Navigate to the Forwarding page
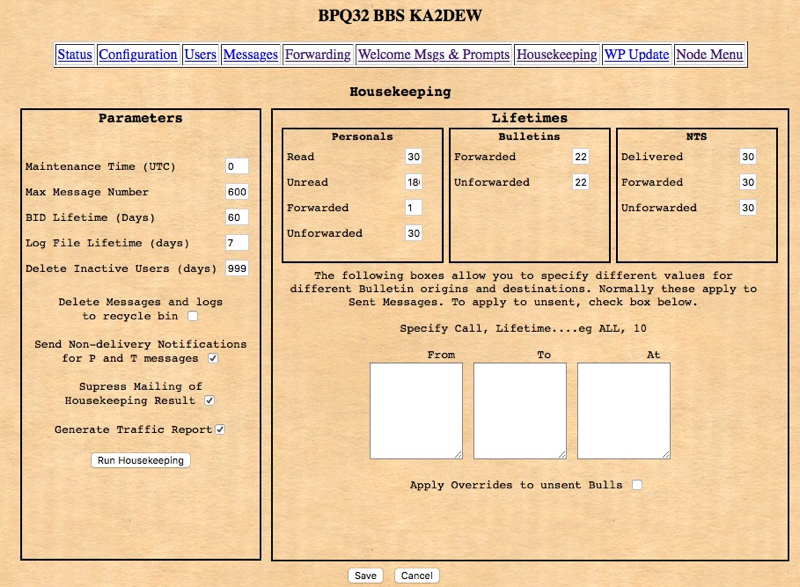This screenshot has width=800, height=587. (318, 55)
